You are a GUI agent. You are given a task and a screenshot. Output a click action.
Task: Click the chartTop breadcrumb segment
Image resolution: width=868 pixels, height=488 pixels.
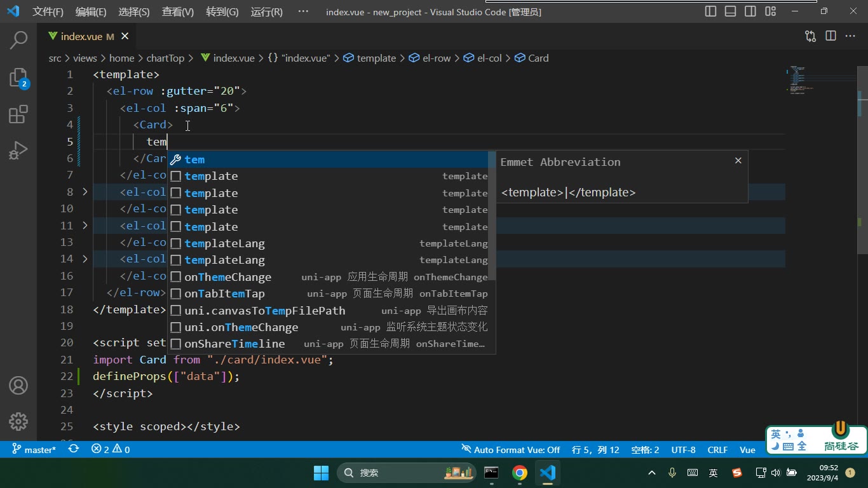pyautogui.click(x=165, y=58)
